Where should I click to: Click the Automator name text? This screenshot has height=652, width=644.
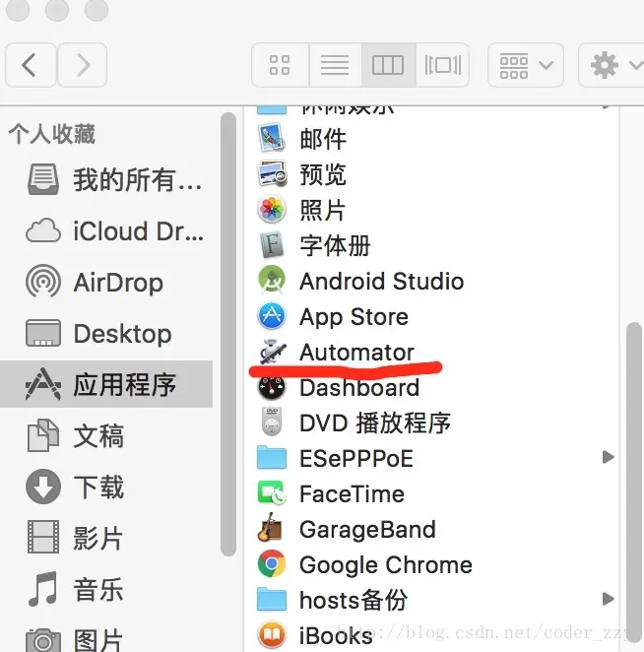tap(356, 353)
